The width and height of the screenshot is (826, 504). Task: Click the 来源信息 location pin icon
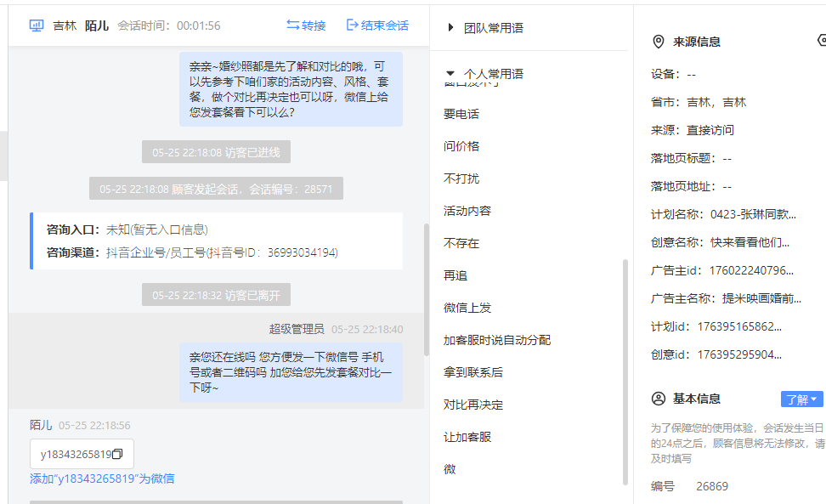[x=659, y=42]
